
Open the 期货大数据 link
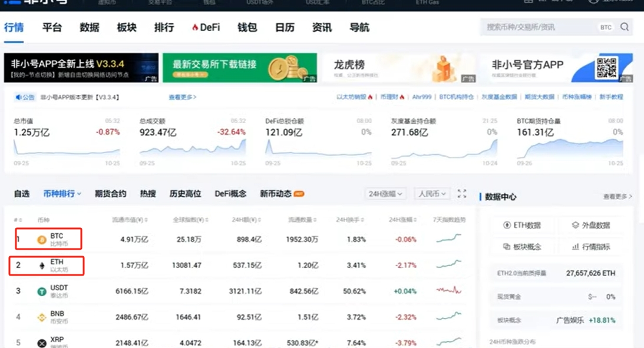[539, 97]
